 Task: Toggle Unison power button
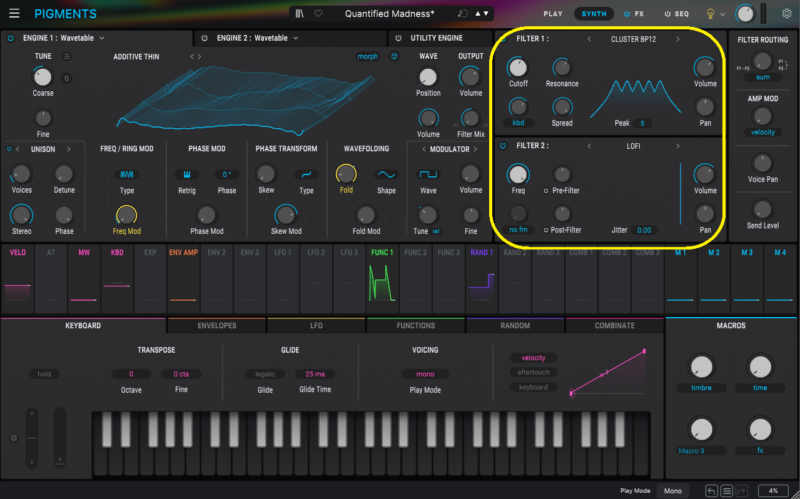coord(9,149)
